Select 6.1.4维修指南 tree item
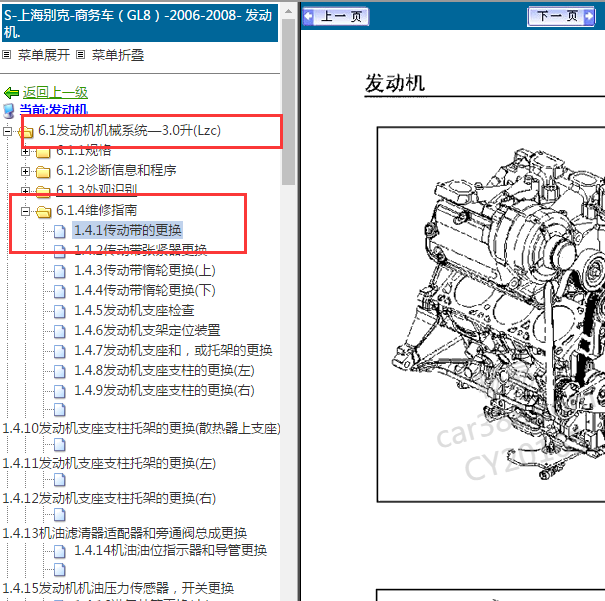The height and width of the screenshot is (601, 605). (96, 210)
